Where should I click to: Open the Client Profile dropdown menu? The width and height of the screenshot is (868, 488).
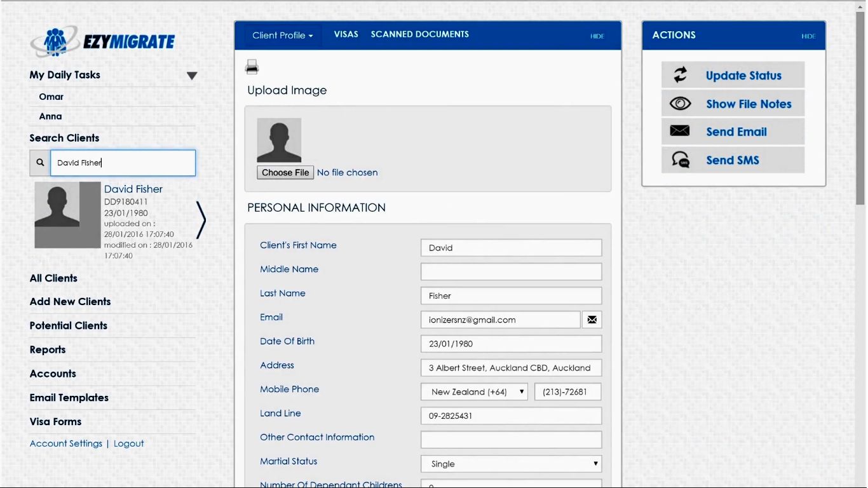tap(283, 36)
